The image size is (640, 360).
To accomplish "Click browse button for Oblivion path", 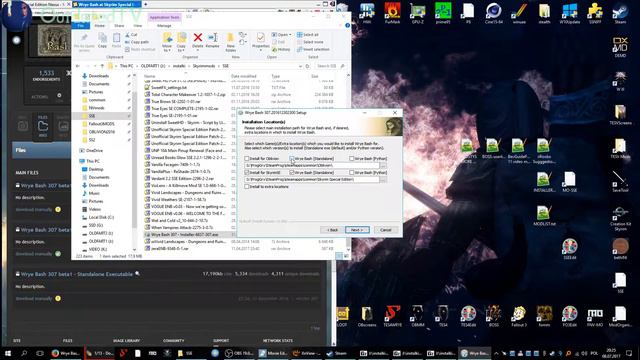I will pos(383,166).
